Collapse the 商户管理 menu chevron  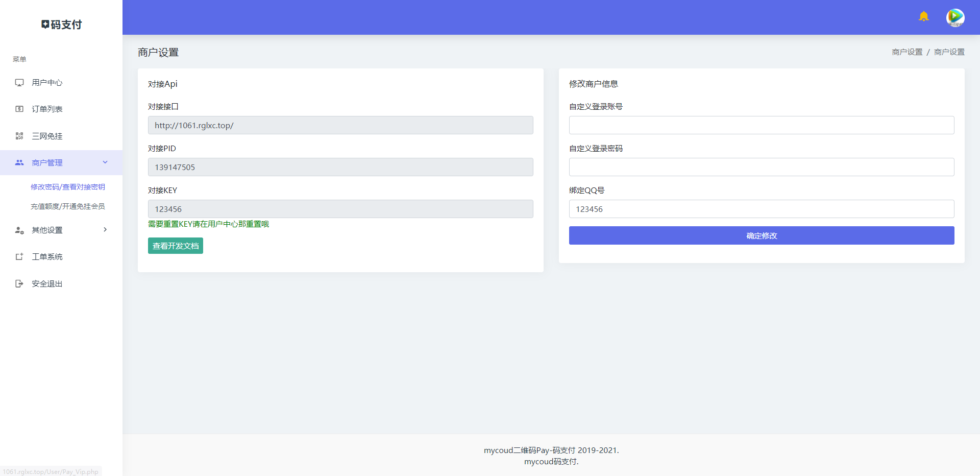pyautogui.click(x=105, y=162)
